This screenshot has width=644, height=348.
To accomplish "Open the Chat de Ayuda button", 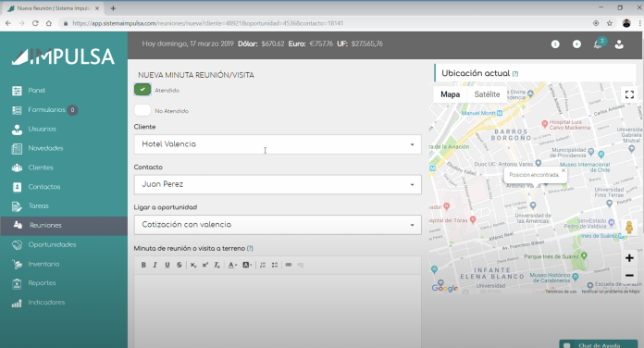I will tap(599, 344).
